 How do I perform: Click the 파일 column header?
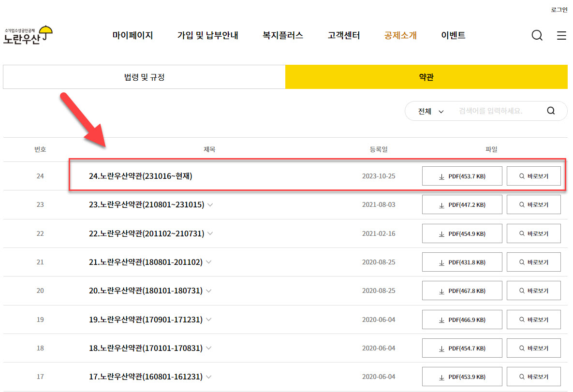(x=491, y=149)
